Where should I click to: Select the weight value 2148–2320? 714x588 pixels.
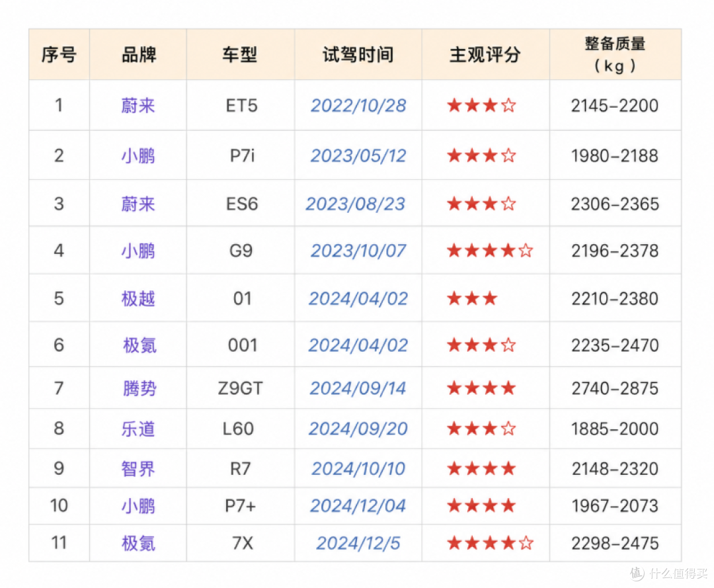click(615, 469)
